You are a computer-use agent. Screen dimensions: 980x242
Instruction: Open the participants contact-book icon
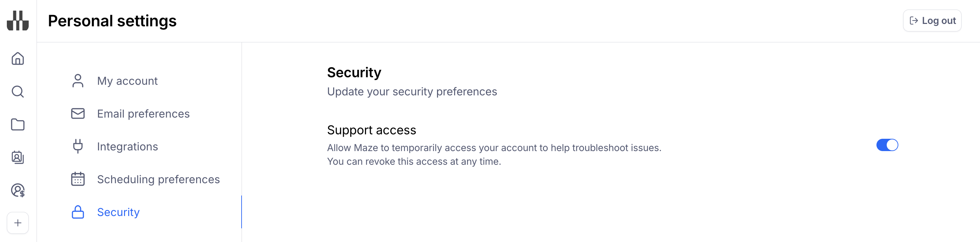click(x=18, y=157)
